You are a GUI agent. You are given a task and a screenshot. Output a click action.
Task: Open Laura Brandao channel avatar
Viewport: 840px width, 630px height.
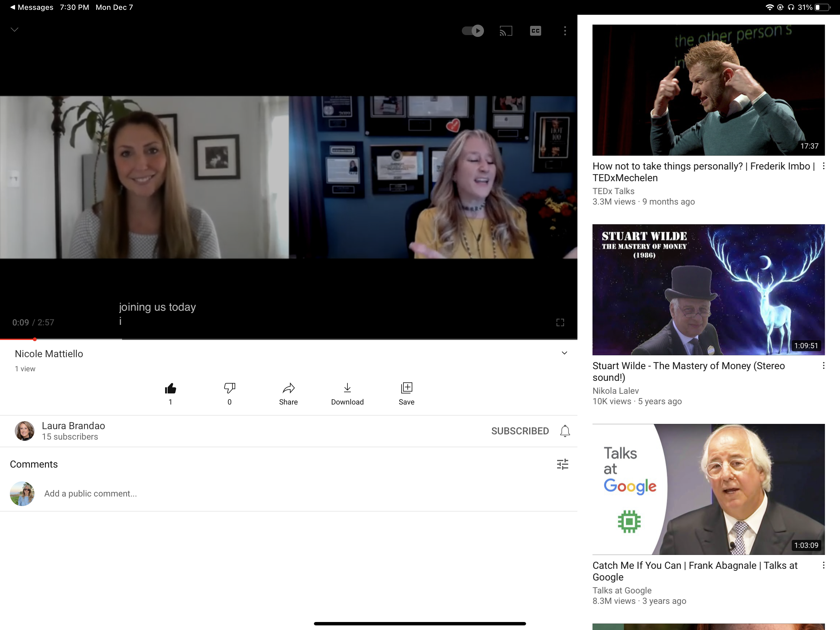pyautogui.click(x=25, y=431)
